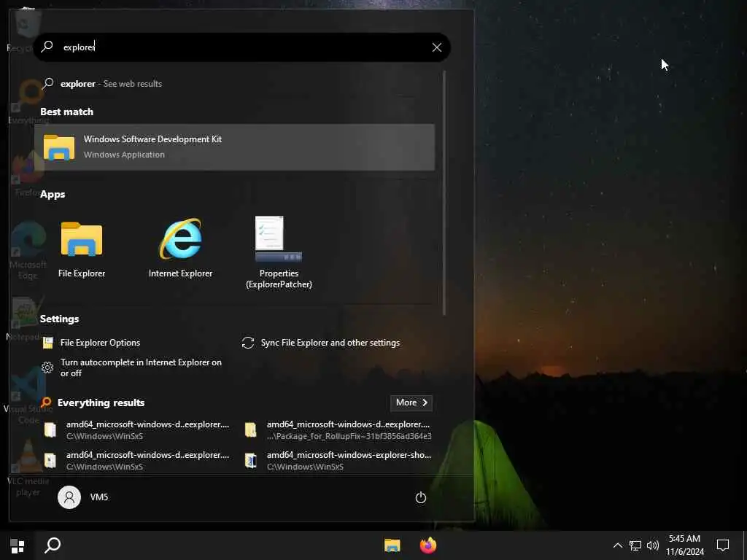Launch Internet Explorer from Apps
The height and width of the screenshot is (560, 747).
tap(181, 249)
